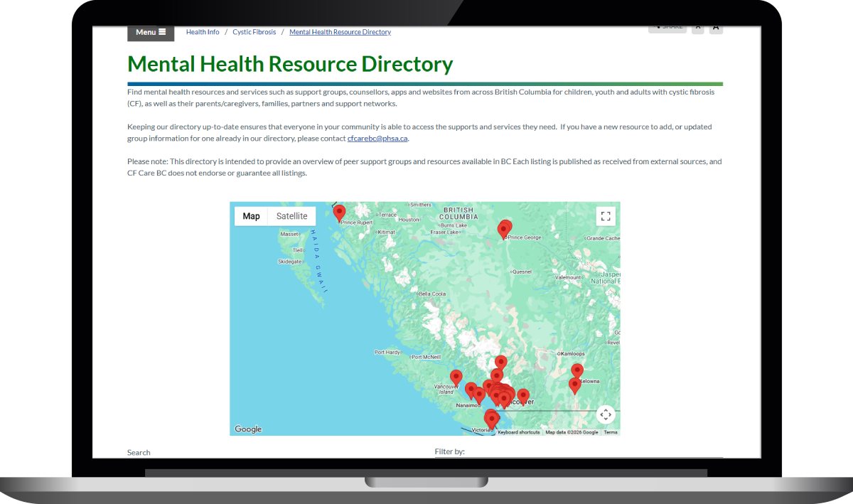Click the Google logo on the map
853x504 pixels.
pos(248,429)
